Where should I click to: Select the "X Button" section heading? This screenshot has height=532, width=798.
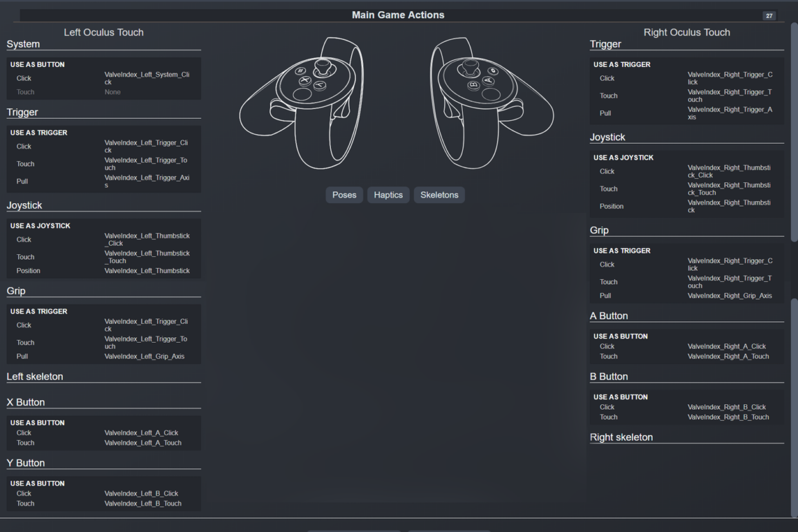coord(26,403)
